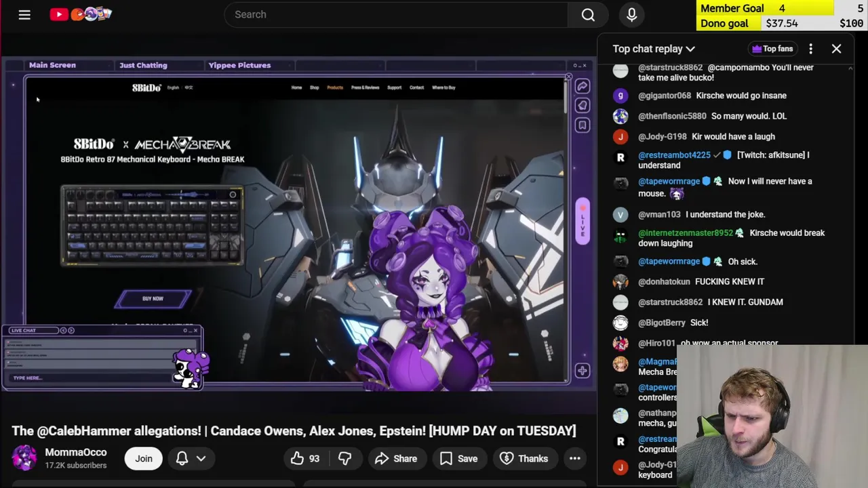The width and height of the screenshot is (868, 488).
Task: Click the pink LIVE indicator
Action: coord(583,220)
